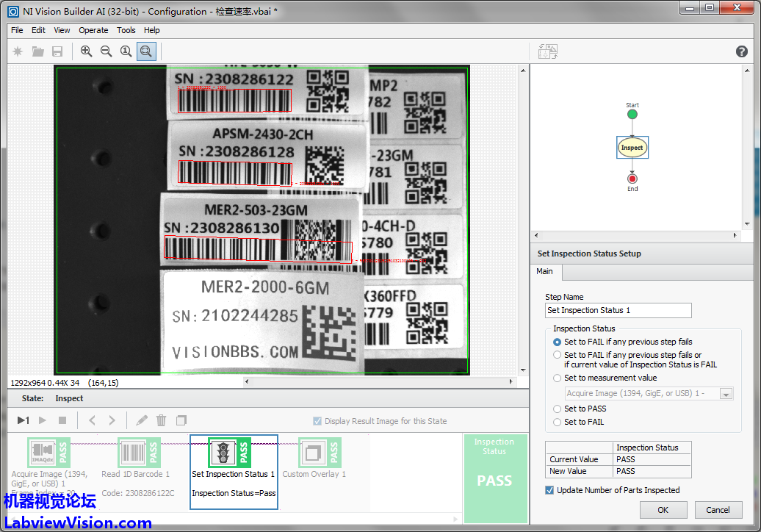Maximize the Vision Builder AI window

(x=710, y=8)
